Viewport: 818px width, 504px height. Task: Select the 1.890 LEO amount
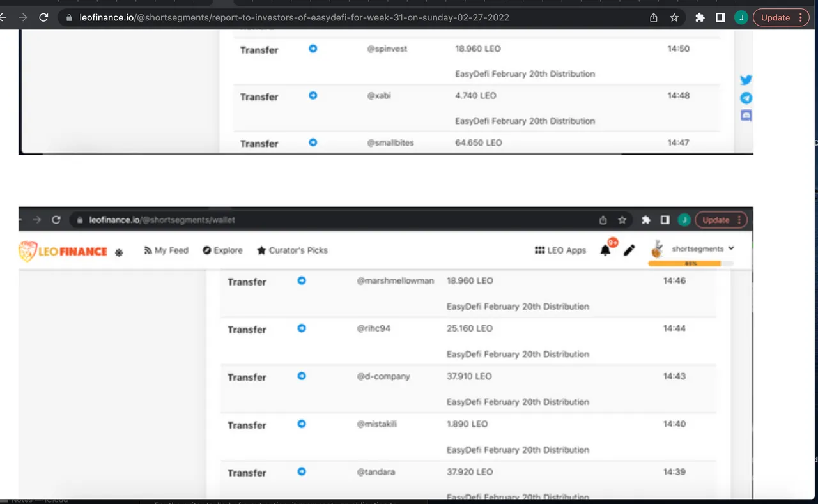tap(467, 424)
